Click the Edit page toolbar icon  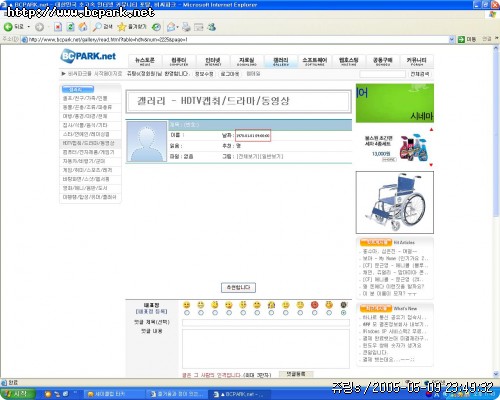click(199, 27)
